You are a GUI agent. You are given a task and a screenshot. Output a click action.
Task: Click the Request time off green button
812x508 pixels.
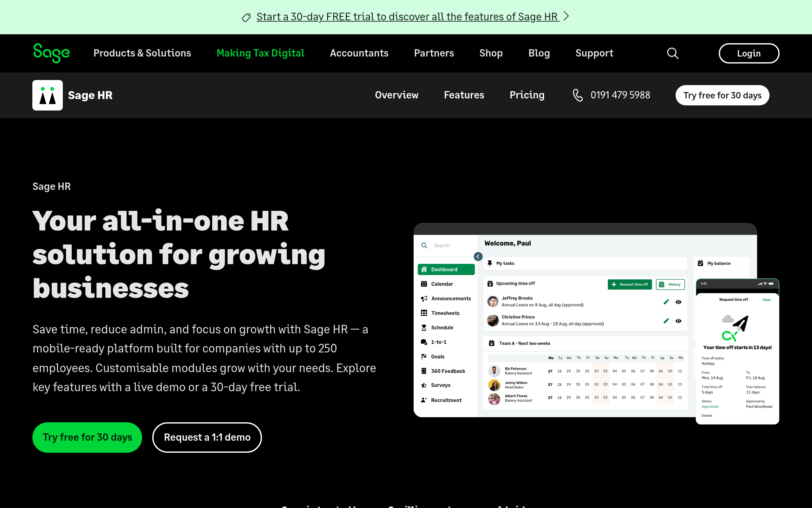click(x=630, y=284)
